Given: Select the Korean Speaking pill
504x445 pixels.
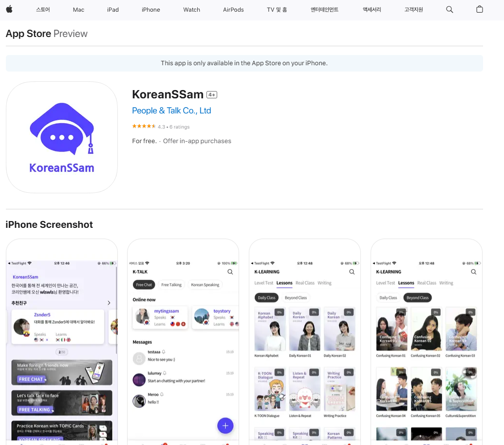Looking at the screenshot, I should click(205, 285).
